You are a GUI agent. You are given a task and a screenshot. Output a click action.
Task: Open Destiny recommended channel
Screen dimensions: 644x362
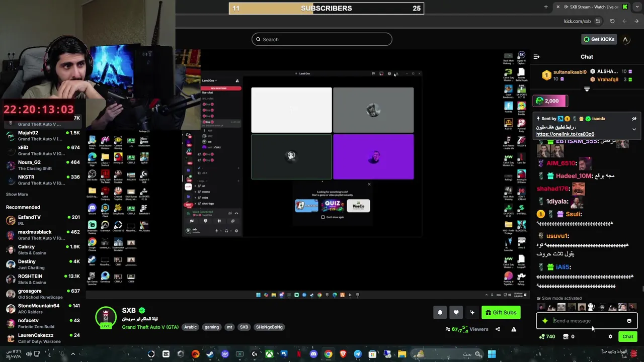point(43,264)
